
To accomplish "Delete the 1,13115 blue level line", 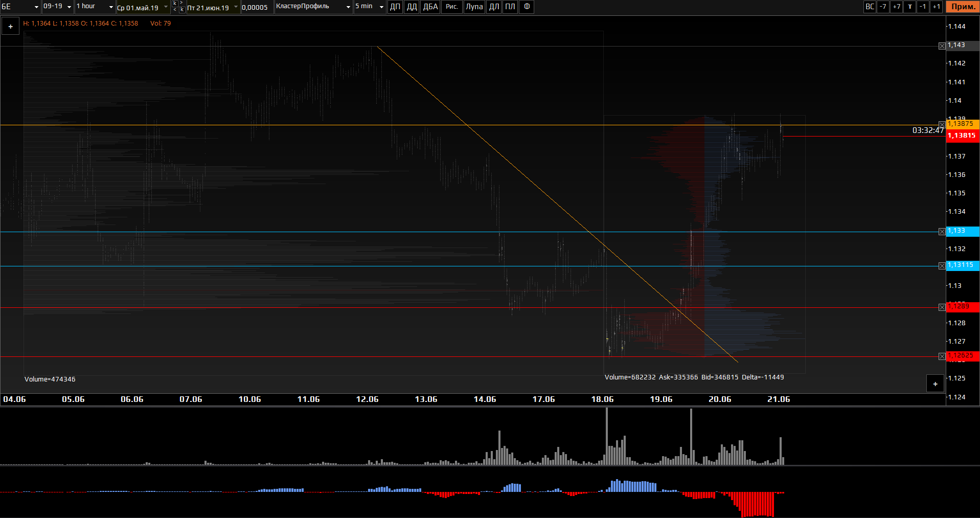I will [x=942, y=266].
